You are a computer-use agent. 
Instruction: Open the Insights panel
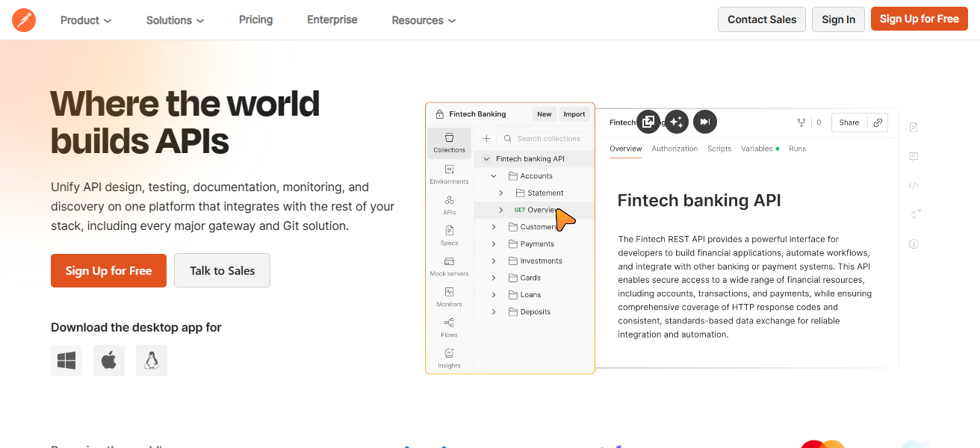[x=449, y=359]
